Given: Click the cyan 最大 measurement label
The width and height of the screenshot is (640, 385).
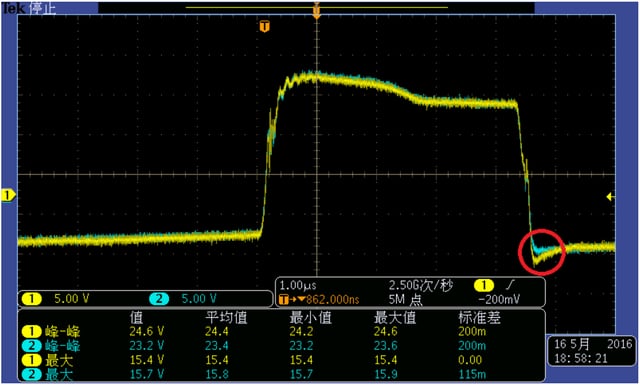Looking at the screenshot, I should (x=59, y=374).
